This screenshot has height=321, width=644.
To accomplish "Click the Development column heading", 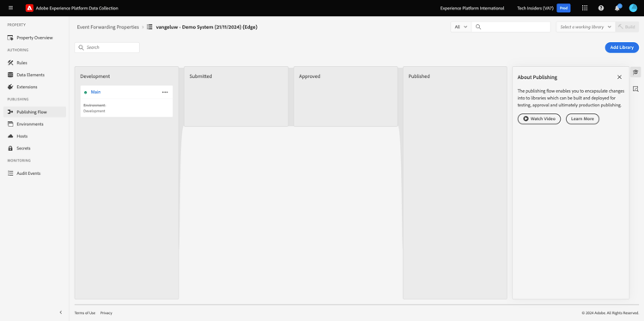I will tap(94, 76).
